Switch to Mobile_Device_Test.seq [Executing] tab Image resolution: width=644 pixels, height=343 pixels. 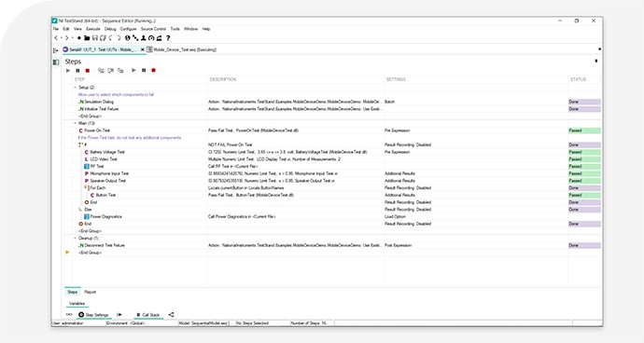coord(182,50)
